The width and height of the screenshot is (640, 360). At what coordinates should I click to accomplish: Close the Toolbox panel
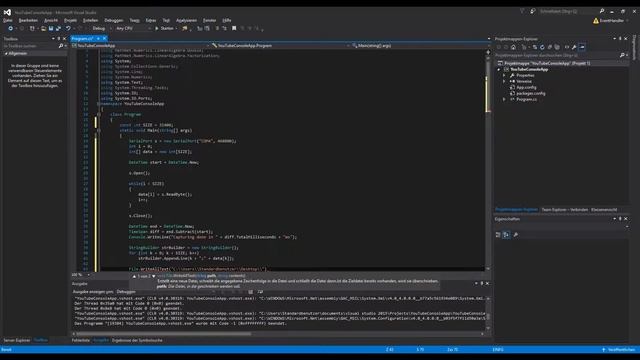tap(64, 39)
